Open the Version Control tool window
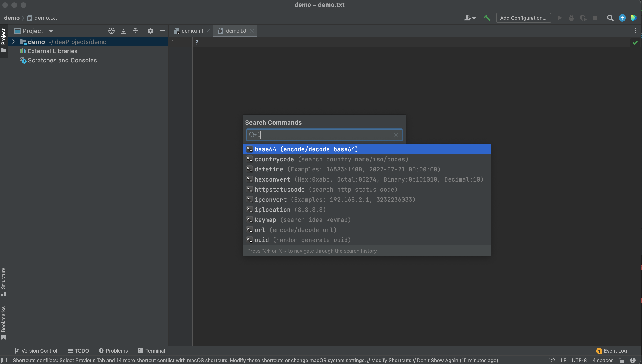The width and height of the screenshot is (642, 364). 36,350
